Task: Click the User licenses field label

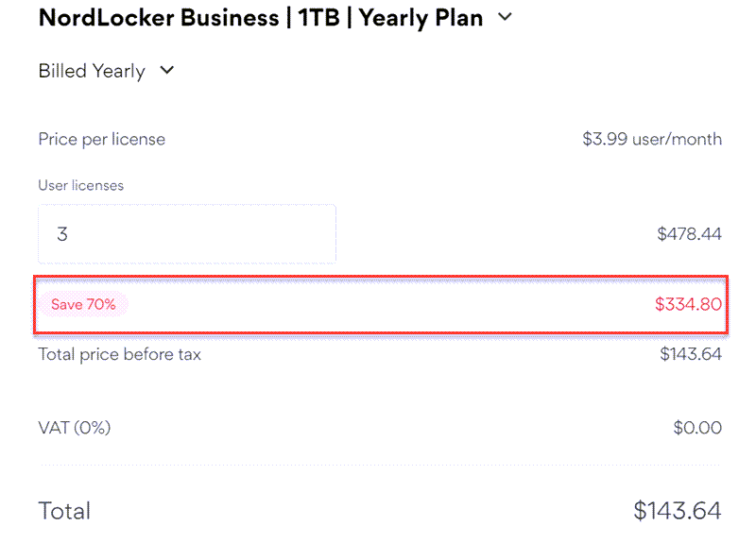Action: click(80, 185)
